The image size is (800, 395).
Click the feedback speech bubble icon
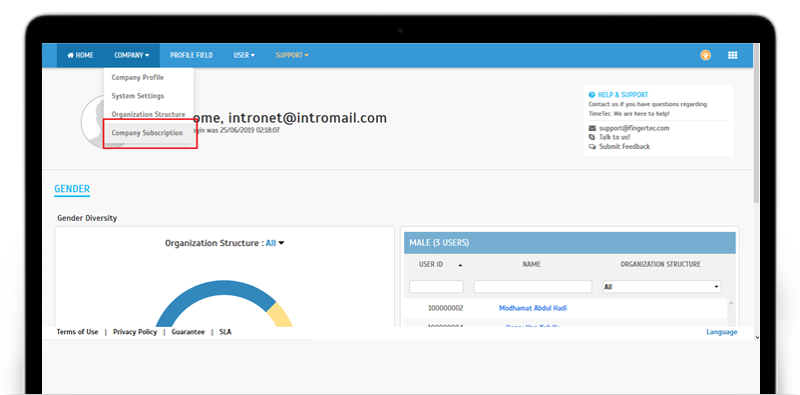pos(592,146)
